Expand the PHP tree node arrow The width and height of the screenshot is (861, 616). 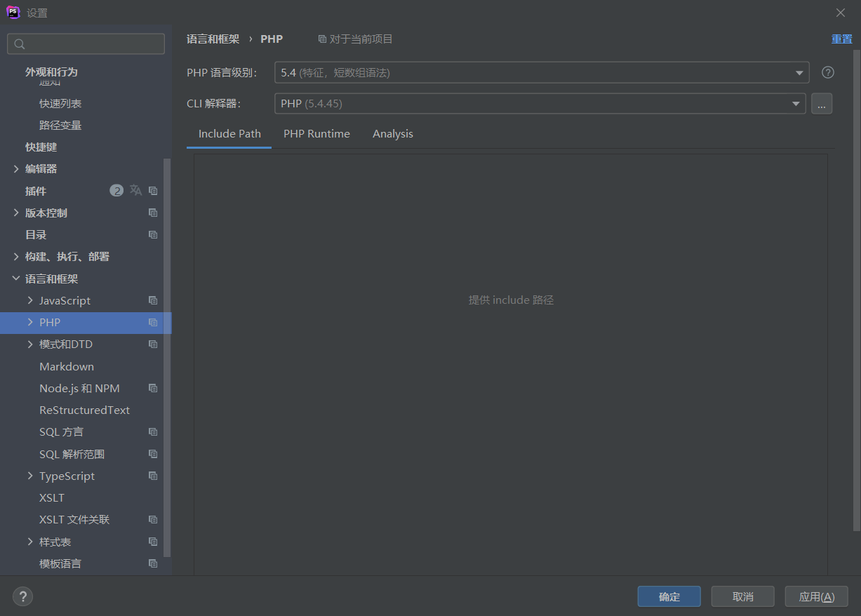pos(30,322)
